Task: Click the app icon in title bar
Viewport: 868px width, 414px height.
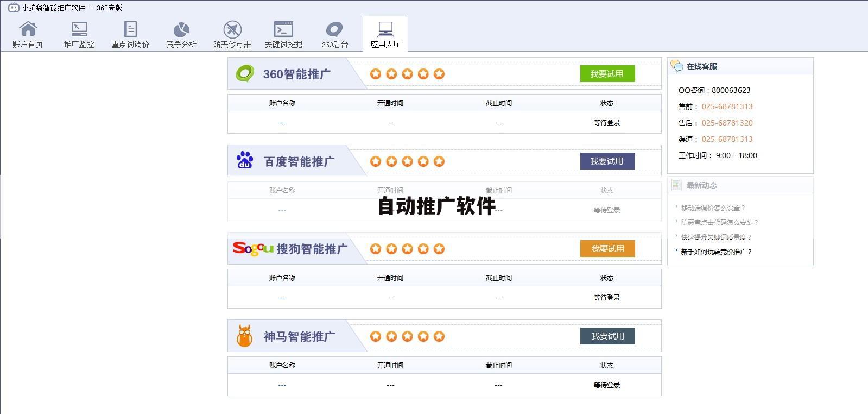Action: tap(14, 8)
